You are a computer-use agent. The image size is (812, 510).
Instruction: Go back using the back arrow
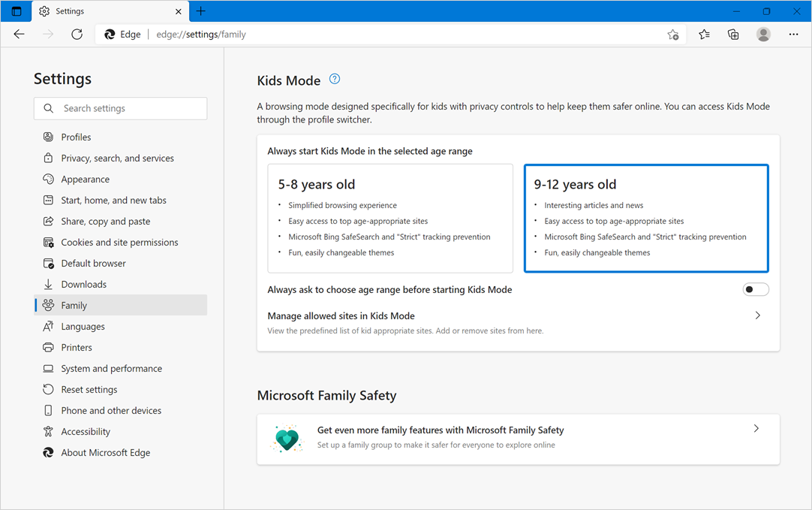pos(20,35)
